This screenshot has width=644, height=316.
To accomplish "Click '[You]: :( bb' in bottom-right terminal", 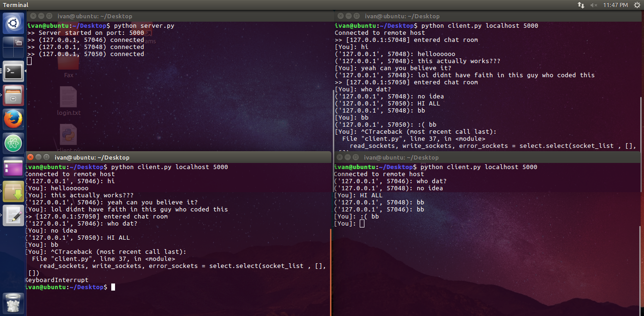I will point(356,217).
